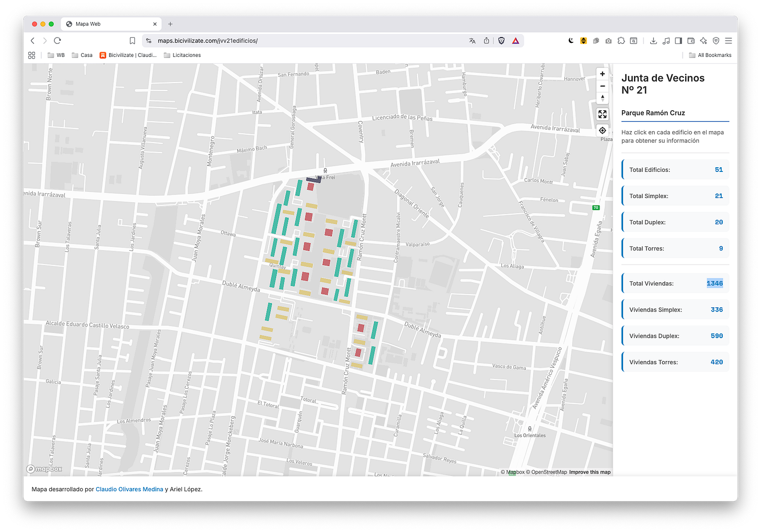Bookmark this page with the bookmark icon
This screenshot has height=532, width=761.
[x=132, y=41]
